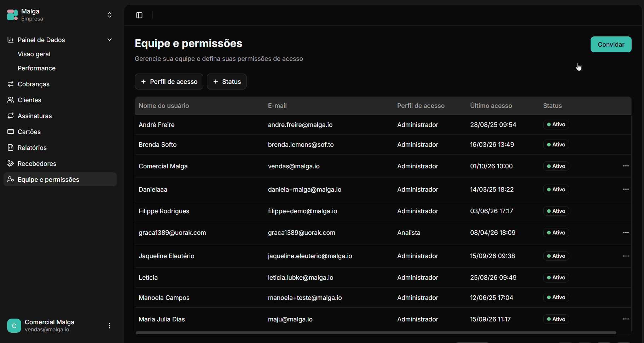
Task: Open the user menu three-dots icon
Action: [x=110, y=326]
